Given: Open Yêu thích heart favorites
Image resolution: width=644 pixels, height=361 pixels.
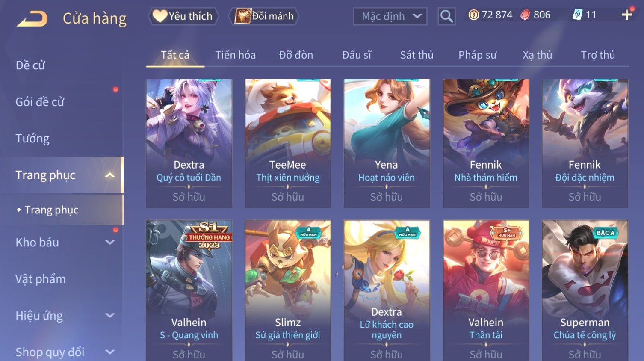Looking at the screenshot, I should tap(183, 16).
